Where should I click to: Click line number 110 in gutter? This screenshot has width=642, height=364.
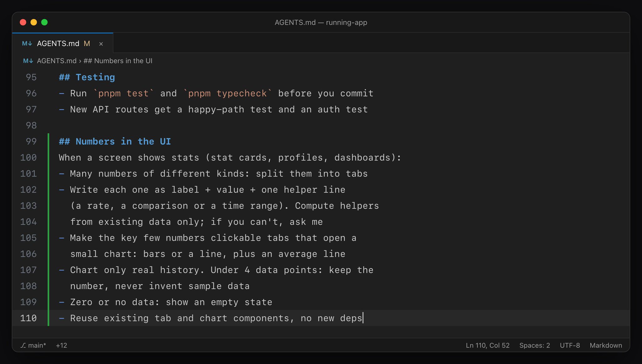(x=29, y=318)
